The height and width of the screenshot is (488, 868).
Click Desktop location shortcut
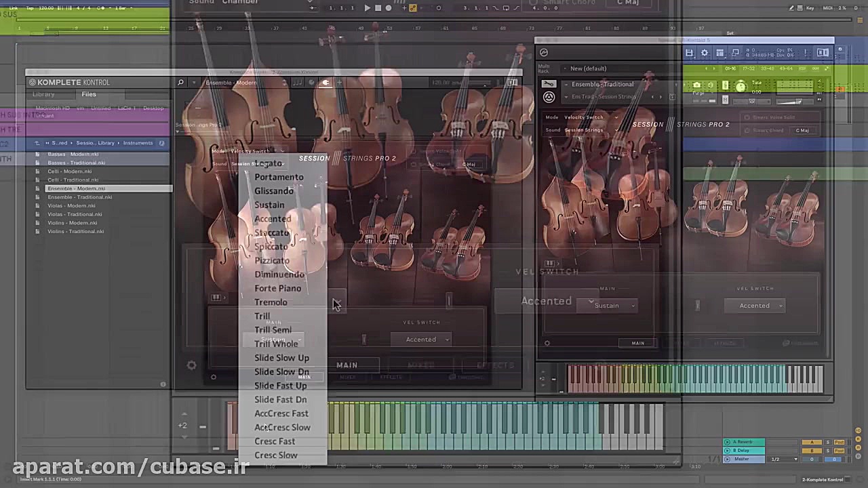coord(153,108)
